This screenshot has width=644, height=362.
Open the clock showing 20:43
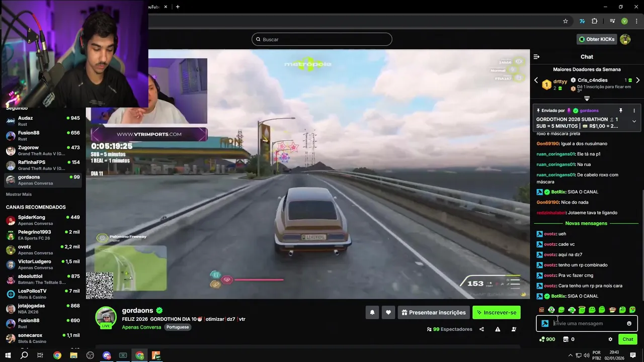coord(614,355)
